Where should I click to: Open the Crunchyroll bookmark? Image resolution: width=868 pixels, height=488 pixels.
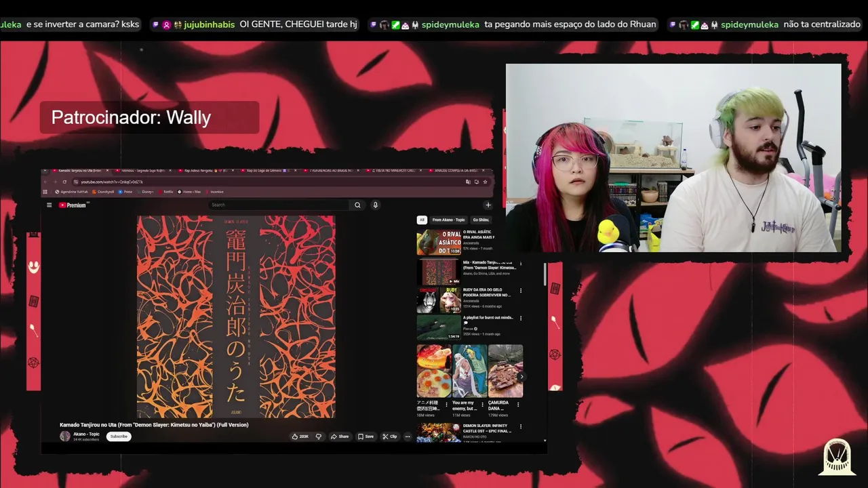click(x=104, y=192)
